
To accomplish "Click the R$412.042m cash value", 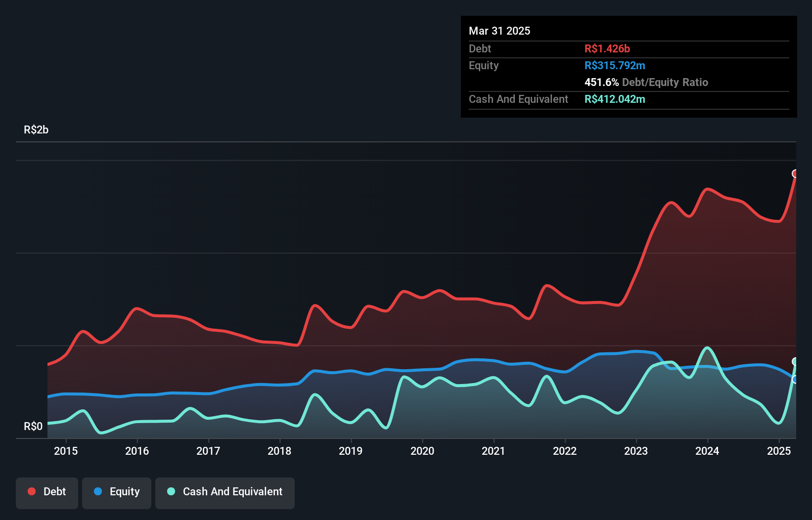I will tap(615, 99).
